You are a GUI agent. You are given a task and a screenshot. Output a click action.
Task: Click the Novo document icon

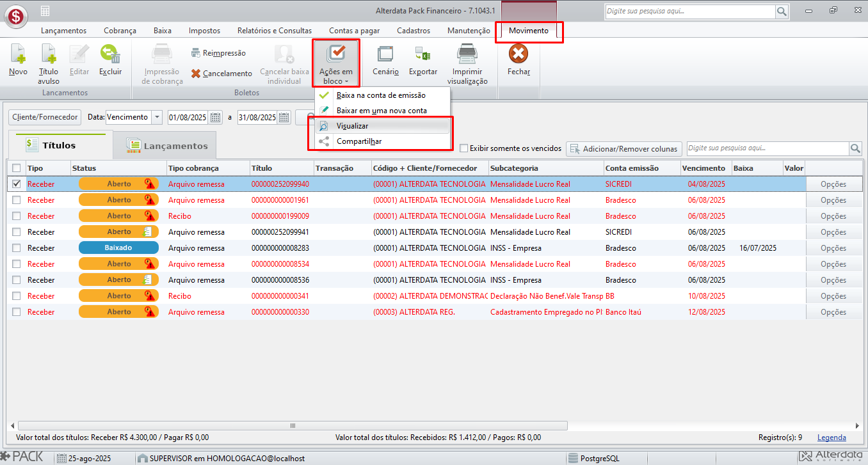[18, 55]
